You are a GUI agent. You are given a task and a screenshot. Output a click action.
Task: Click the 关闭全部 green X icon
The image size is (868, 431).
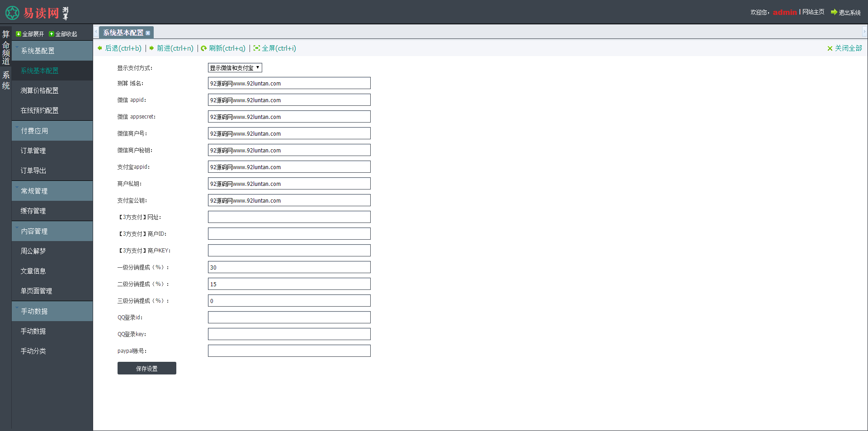[x=830, y=48]
